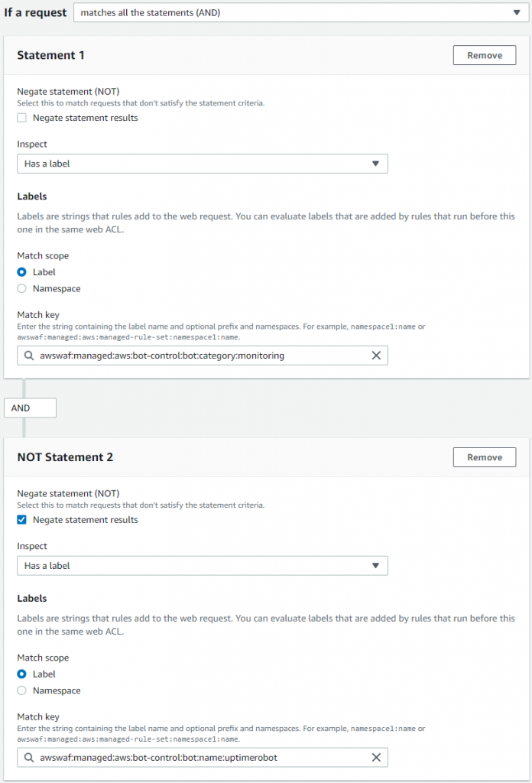Enable Negate statement results in Statement 1

[21, 118]
